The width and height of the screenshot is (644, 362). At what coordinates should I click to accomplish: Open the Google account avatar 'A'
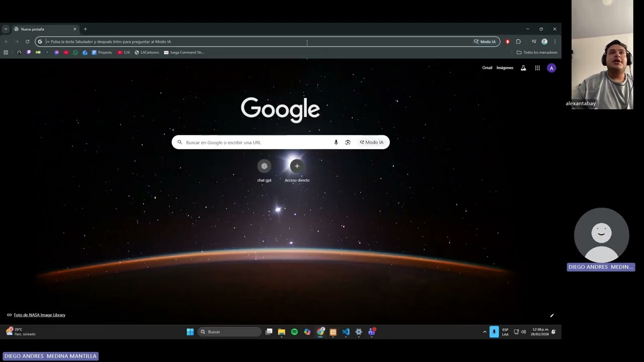tap(551, 68)
